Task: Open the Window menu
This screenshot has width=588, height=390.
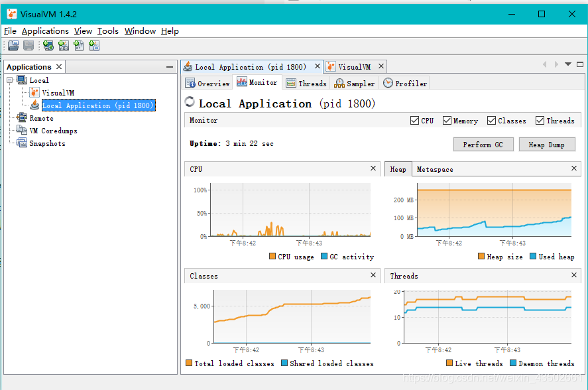Action: click(x=141, y=31)
